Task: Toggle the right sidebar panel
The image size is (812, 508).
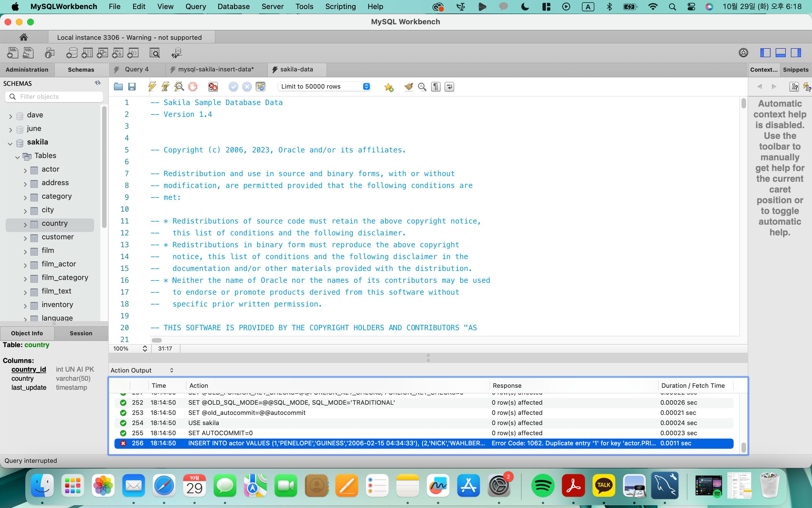Action: tap(796, 53)
